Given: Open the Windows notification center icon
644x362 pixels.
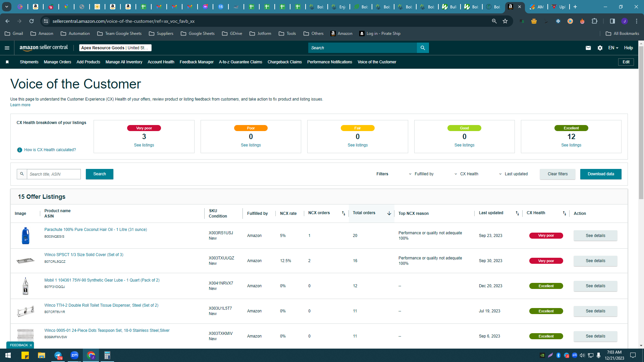Looking at the screenshot, I should (633, 355).
